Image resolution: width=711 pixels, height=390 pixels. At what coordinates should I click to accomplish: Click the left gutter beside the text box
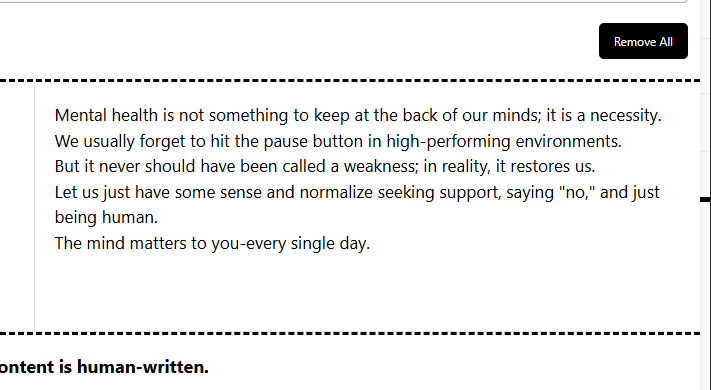(17, 207)
